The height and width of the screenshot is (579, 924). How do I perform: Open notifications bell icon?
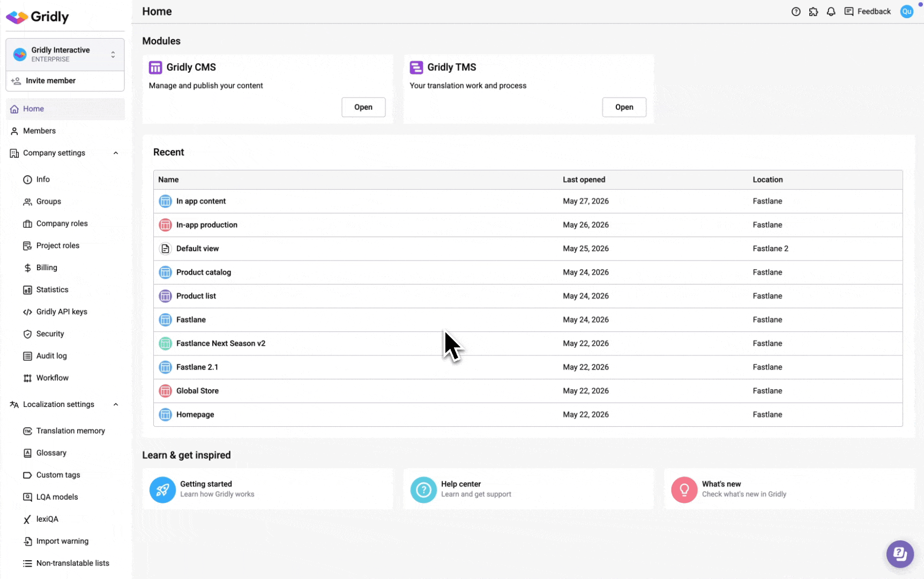(831, 12)
